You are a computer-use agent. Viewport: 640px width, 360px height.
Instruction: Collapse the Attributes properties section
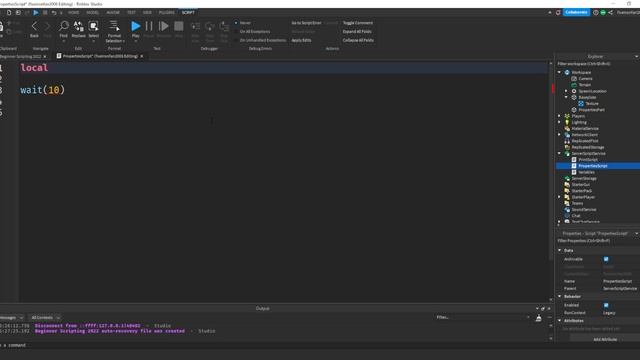(560, 321)
